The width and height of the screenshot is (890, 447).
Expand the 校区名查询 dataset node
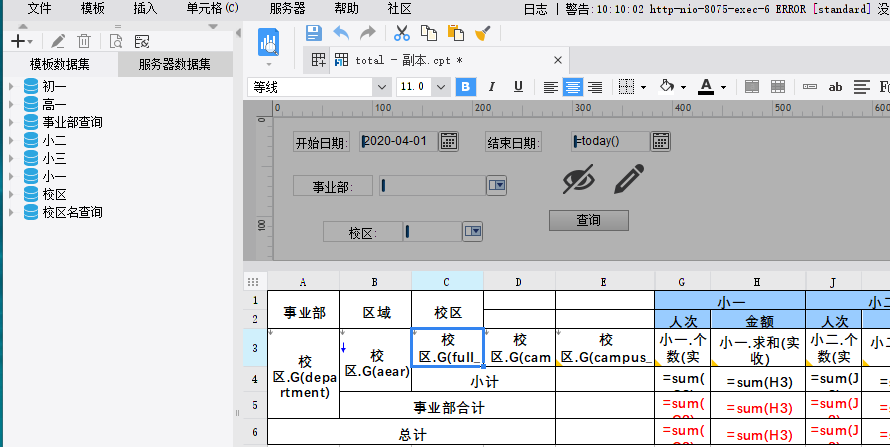(x=11, y=212)
